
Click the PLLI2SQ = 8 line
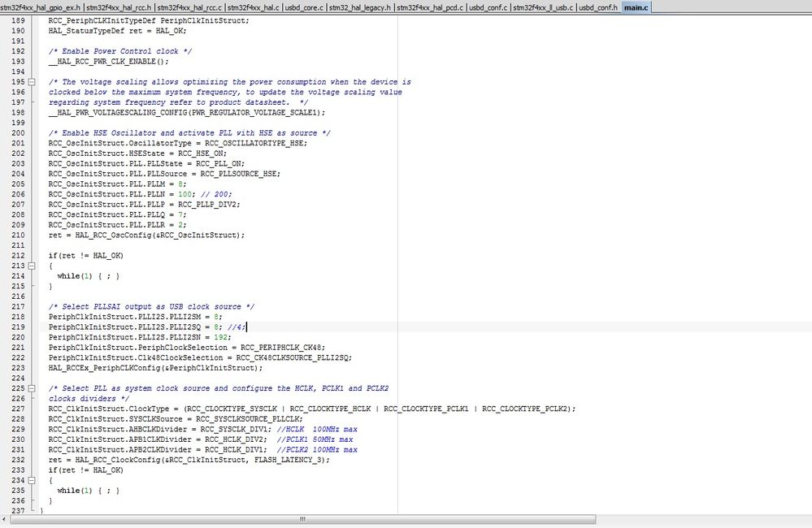tap(148, 327)
